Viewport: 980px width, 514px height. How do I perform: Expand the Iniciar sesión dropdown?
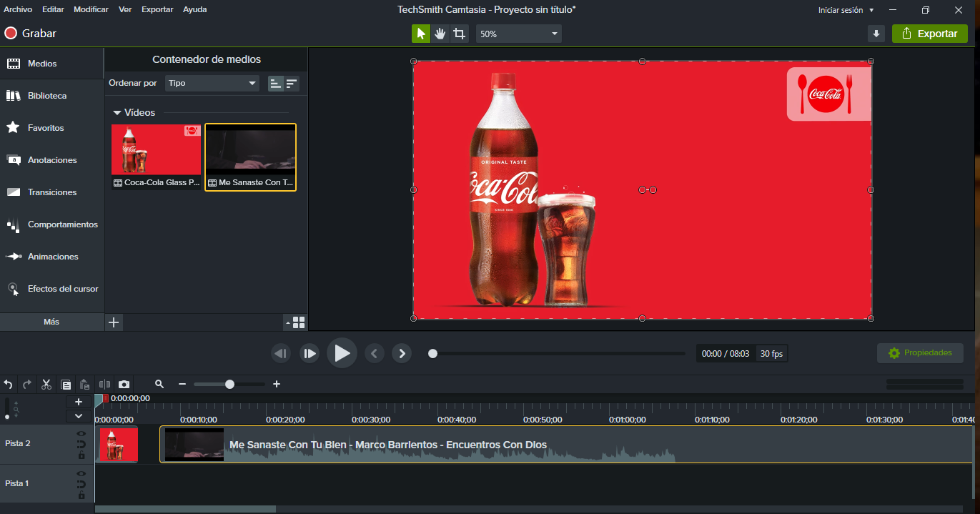[846, 10]
